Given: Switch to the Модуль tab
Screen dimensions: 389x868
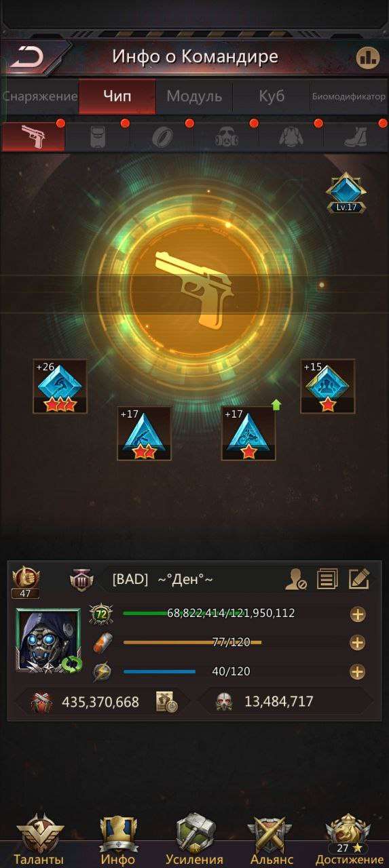Looking at the screenshot, I should pos(194,96).
